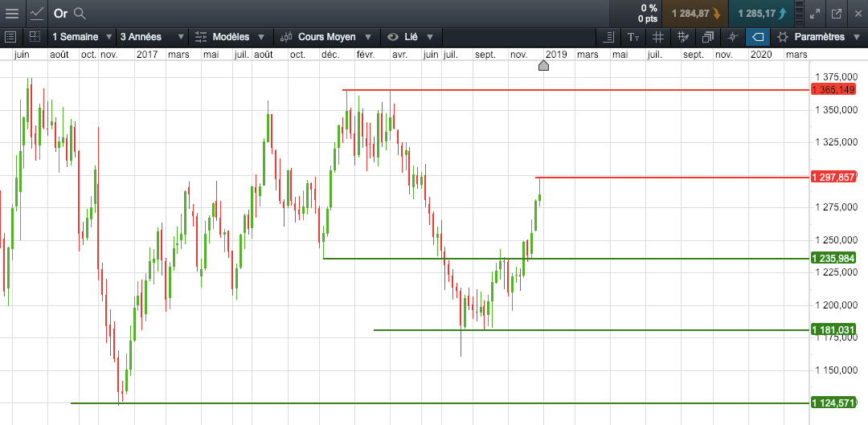Click the févr. label on time axis
Image resolution: width=868 pixels, height=425 pixels.
point(366,55)
